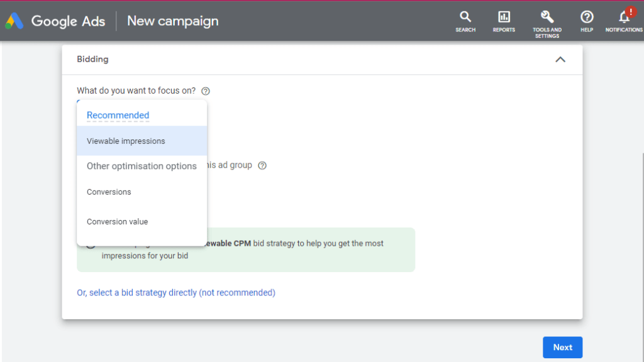Click the Bidding section header

coord(92,60)
